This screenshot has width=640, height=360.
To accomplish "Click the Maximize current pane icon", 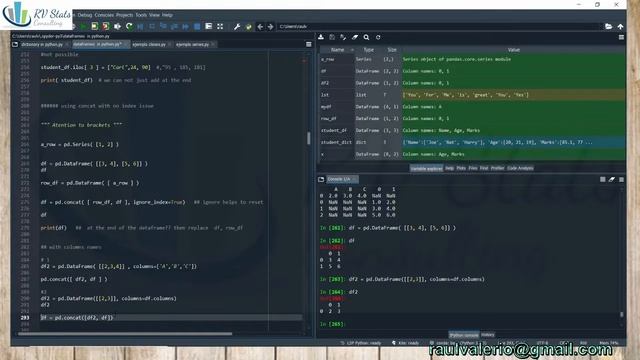I will click(x=209, y=27).
